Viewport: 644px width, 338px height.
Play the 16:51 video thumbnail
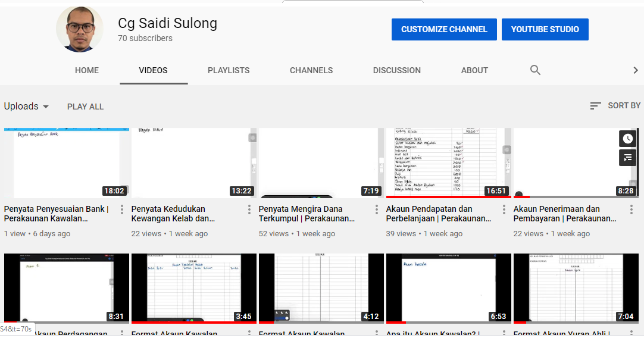tap(449, 163)
